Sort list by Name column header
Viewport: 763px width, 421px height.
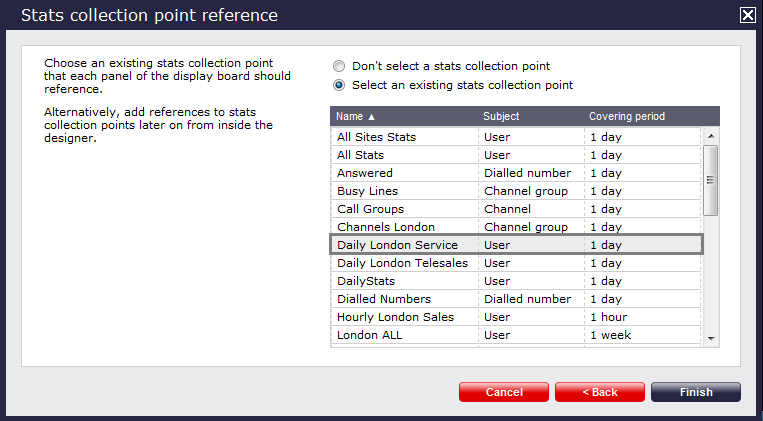pos(355,116)
